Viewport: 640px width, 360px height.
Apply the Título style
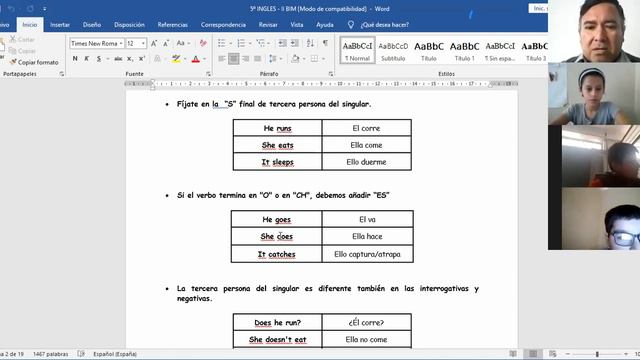point(429,51)
